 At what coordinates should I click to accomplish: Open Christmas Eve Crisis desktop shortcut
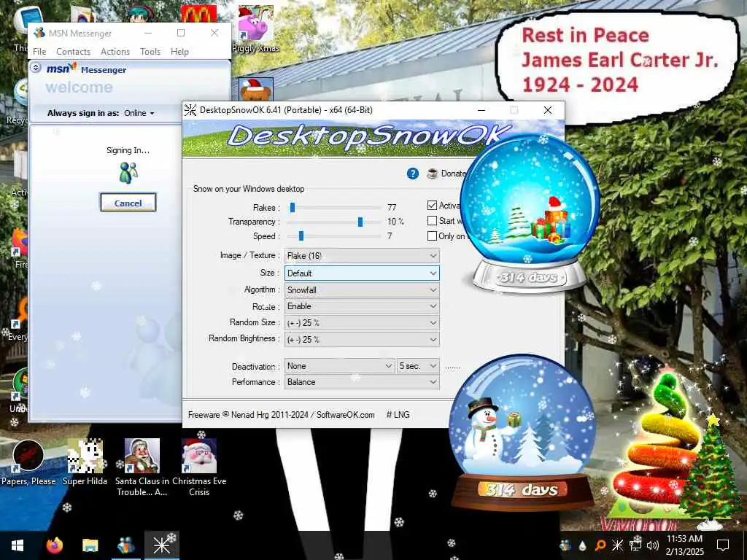199,467
